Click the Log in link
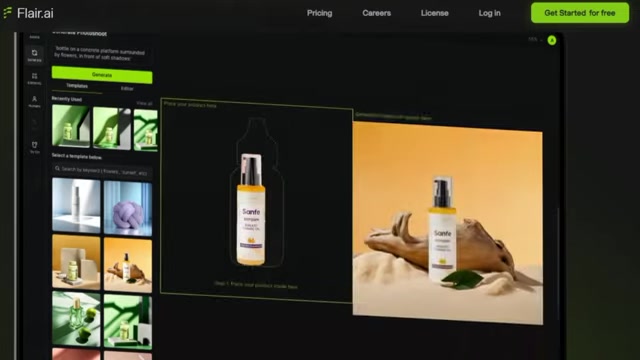This screenshot has height=360, width=640. point(489,13)
